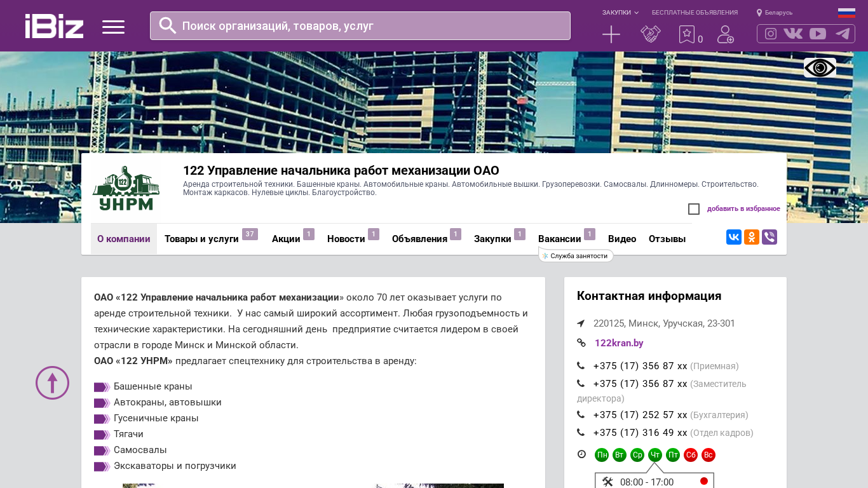Click the user registration icon
868x488 pixels.
[x=726, y=34]
